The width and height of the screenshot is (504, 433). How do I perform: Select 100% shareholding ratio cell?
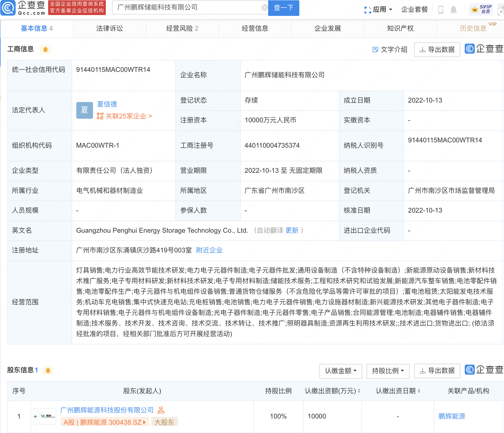(x=278, y=416)
